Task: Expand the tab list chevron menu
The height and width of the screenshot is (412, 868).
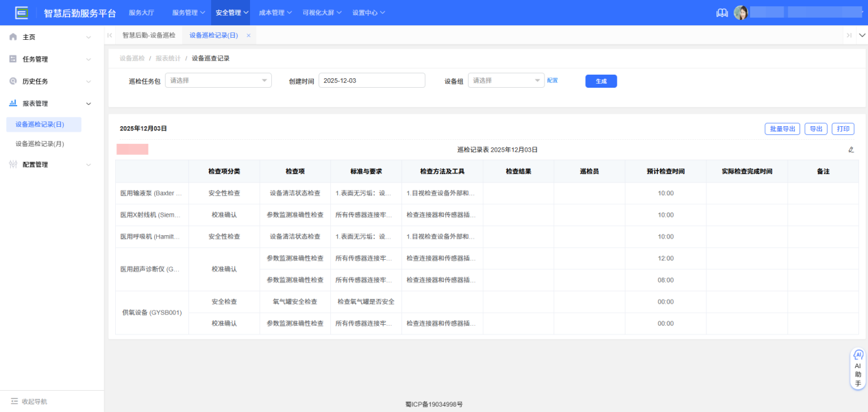Action: [862, 35]
